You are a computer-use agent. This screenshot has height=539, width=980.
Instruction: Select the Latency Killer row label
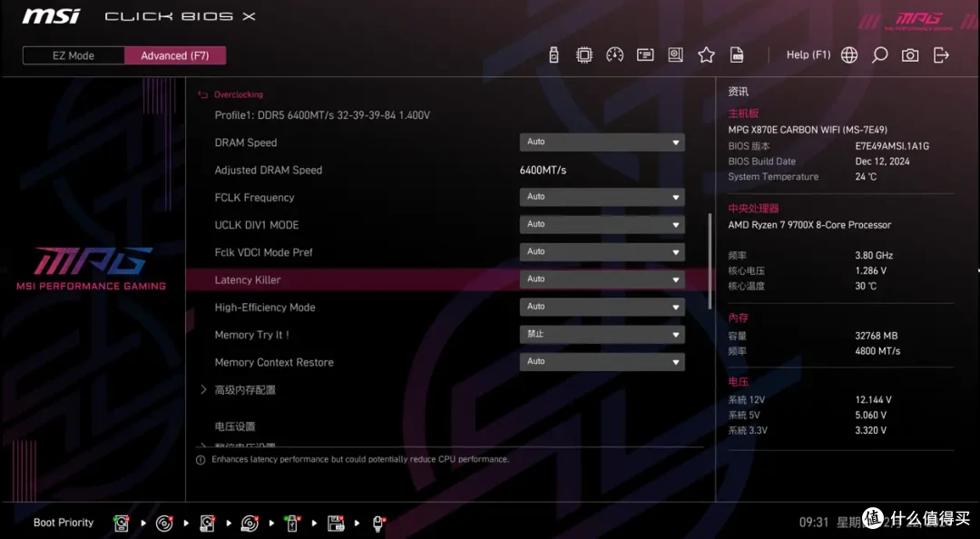tap(248, 280)
